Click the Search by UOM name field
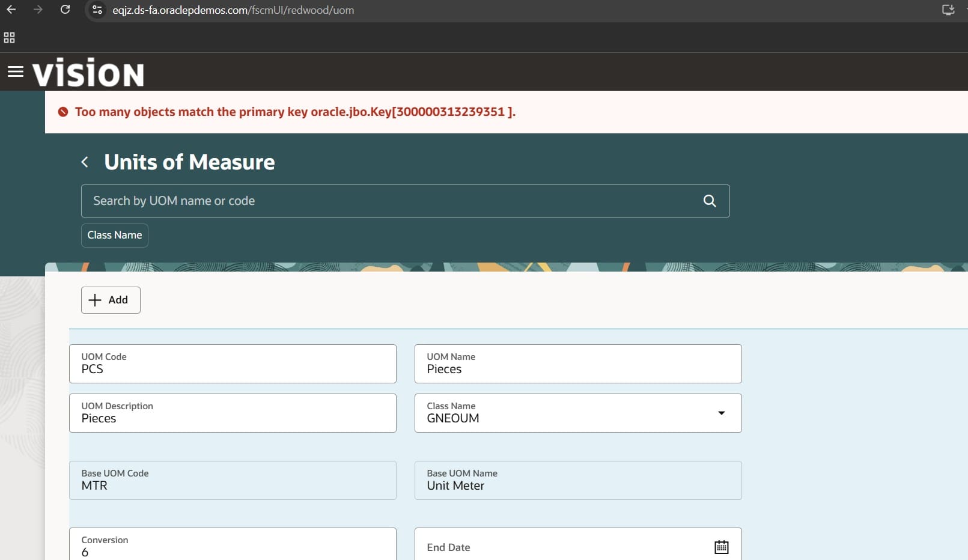This screenshot has width=968, height=560. (391, 201)
